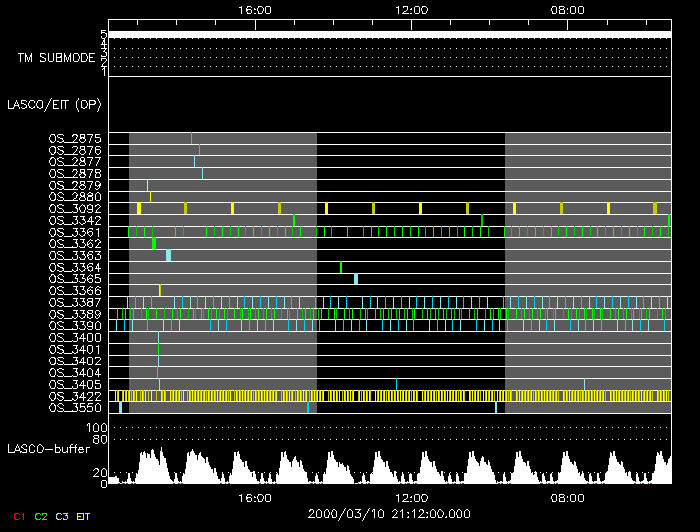The width and height of the screenshot is (700, 532).
Task: Click the OS_3092 row label
Action: (x=74, y=208)
